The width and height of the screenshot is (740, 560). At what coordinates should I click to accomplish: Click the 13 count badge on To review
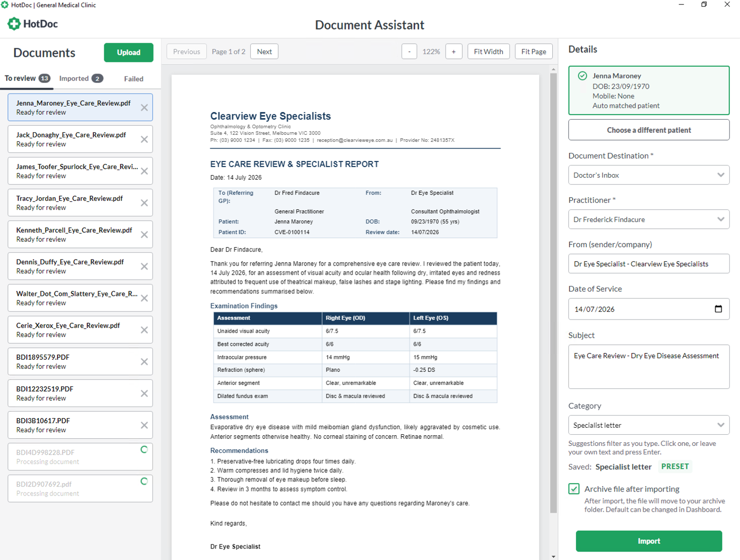tap(45, 78)
